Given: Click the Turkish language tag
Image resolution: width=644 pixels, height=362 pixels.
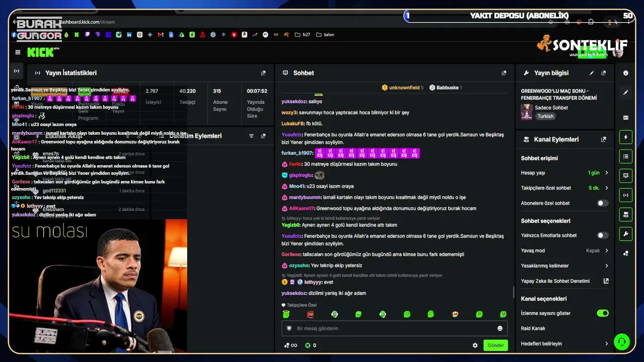Looking at the screenshot, I should pos(545,116).
